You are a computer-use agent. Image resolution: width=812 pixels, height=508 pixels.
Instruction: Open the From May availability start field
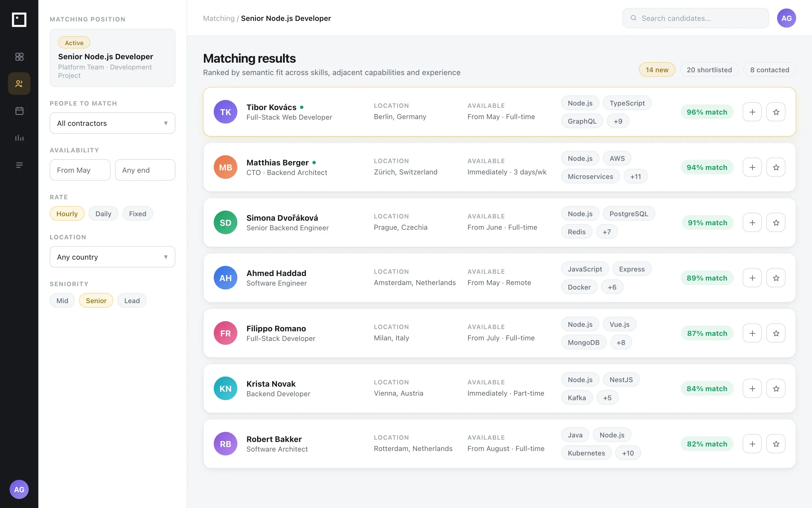[x=80, y=170]
